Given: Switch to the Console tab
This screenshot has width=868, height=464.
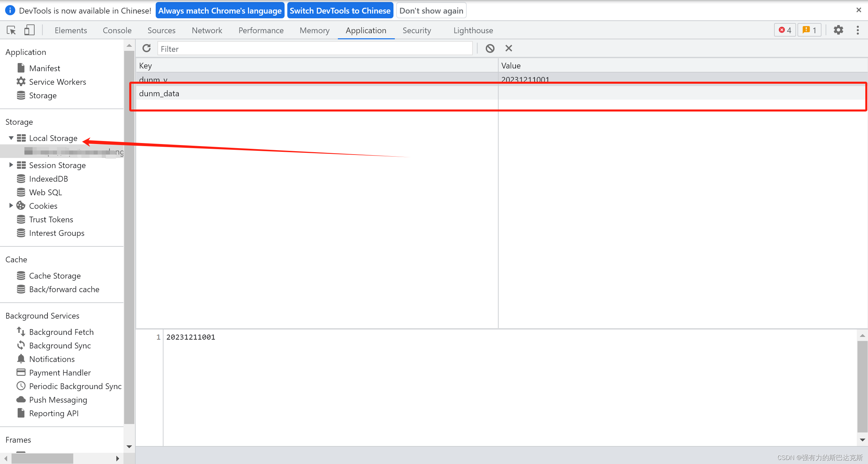Looking at the screenshot, I should point(117,30).
